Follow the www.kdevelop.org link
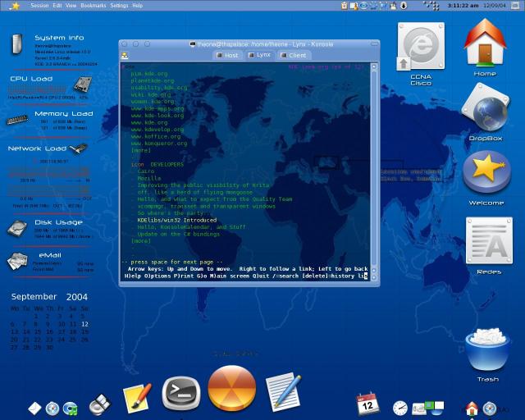This screenshot has width=525, height=420. (x=157, y=130)
